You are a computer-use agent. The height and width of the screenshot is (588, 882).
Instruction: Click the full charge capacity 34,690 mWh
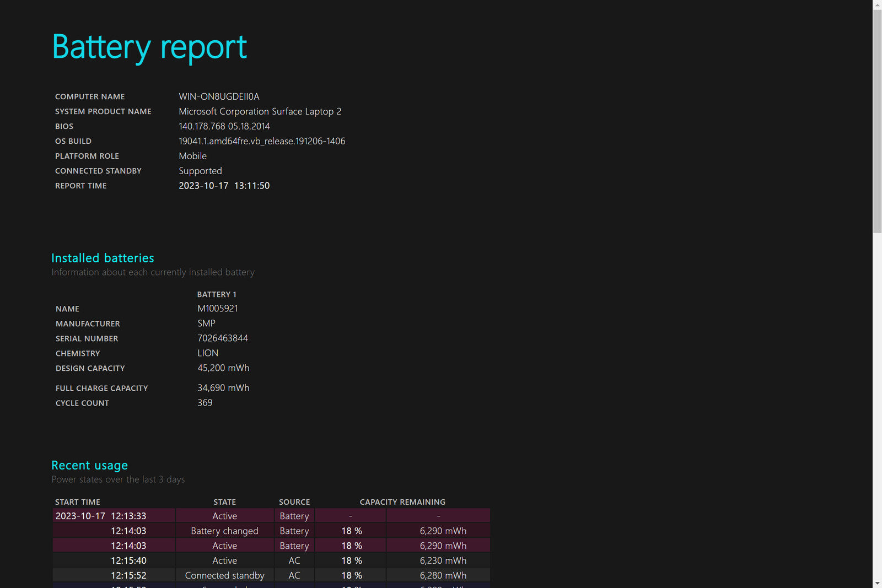tap(223, 388)
